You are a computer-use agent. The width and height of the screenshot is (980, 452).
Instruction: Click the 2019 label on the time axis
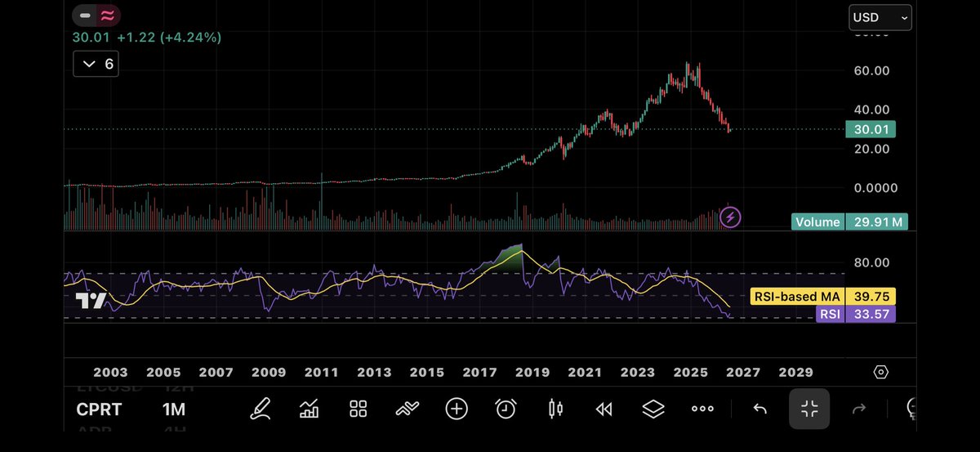pyautogui.click(x=532, y=372)
